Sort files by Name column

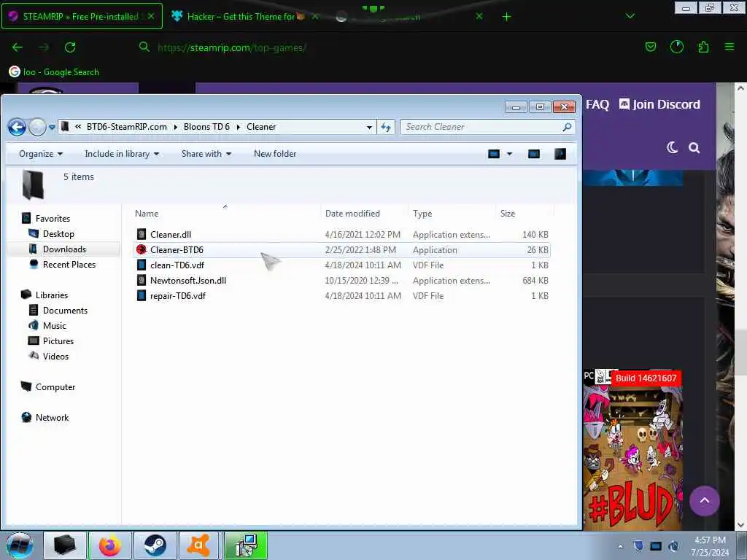point(146,214)
